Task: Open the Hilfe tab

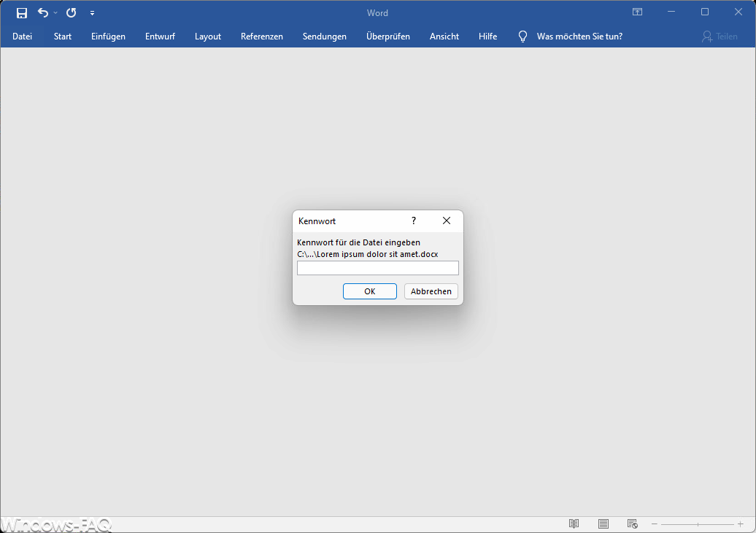Action: [488, 37]
